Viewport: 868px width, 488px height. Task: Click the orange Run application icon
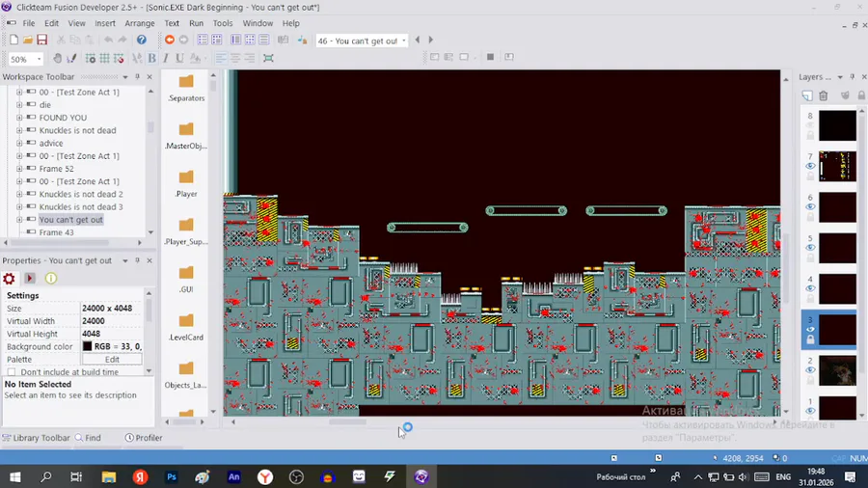(x=170, y=40)
